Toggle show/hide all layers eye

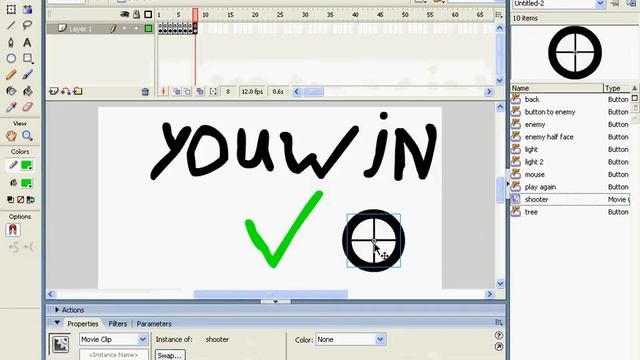click(x=124, y=15)
